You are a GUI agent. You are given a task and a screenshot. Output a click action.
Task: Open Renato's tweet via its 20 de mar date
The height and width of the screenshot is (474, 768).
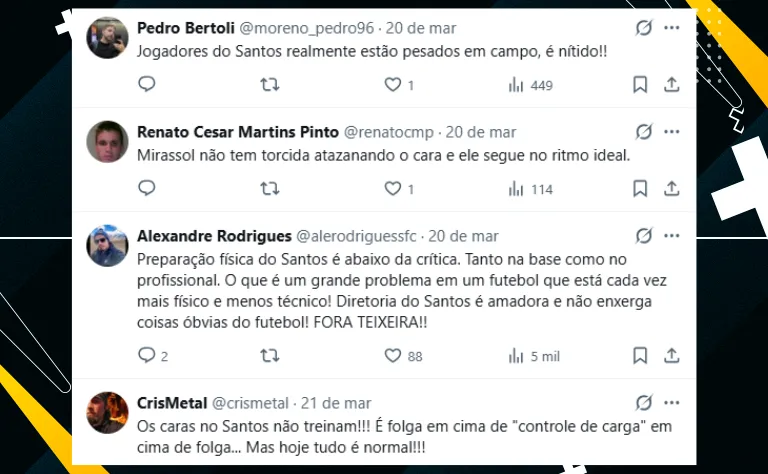[481, 132]
